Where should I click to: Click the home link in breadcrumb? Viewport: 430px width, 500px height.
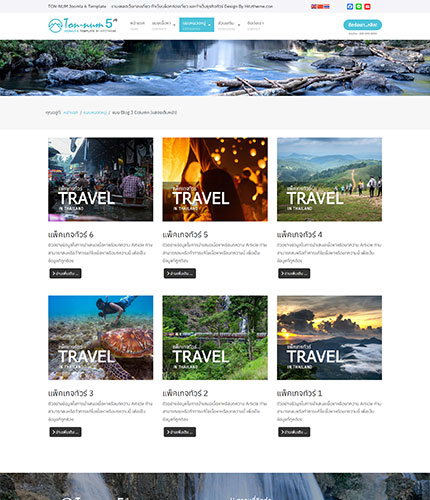(70, 113)
